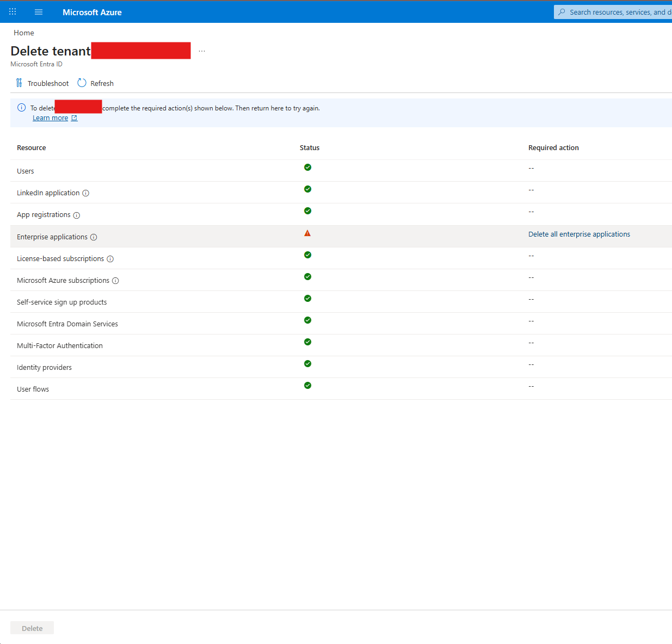Select the Identity providers row label

click(x=44, y=368)
